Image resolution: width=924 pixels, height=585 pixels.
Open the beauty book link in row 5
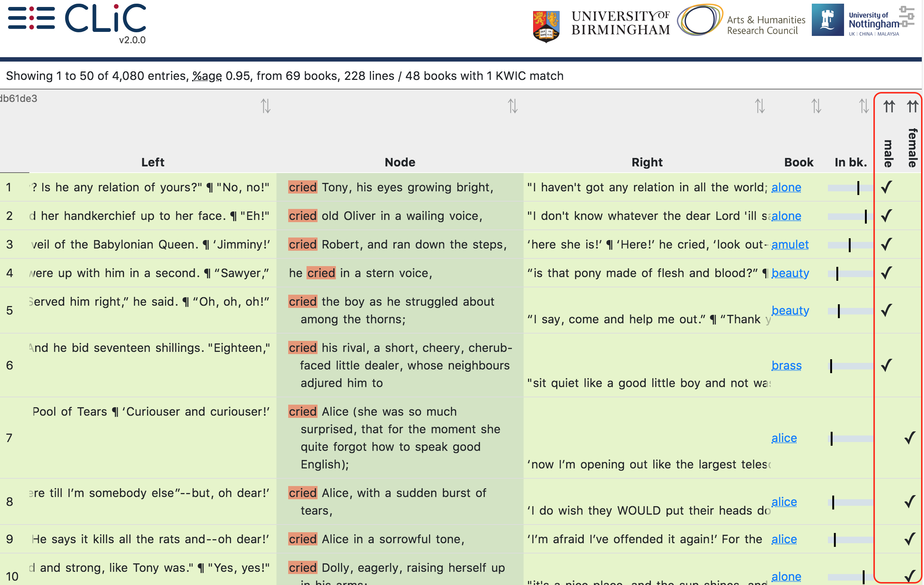click(790, 310)
